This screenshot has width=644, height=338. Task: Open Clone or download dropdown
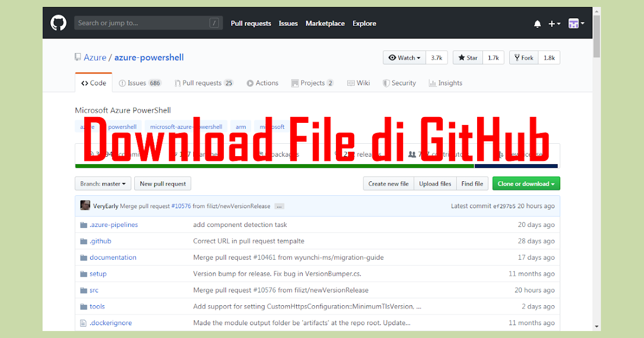526,183
